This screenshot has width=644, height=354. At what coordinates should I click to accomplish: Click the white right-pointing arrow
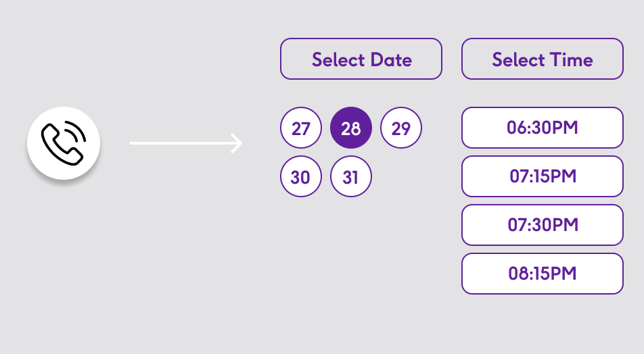[186, 143]
